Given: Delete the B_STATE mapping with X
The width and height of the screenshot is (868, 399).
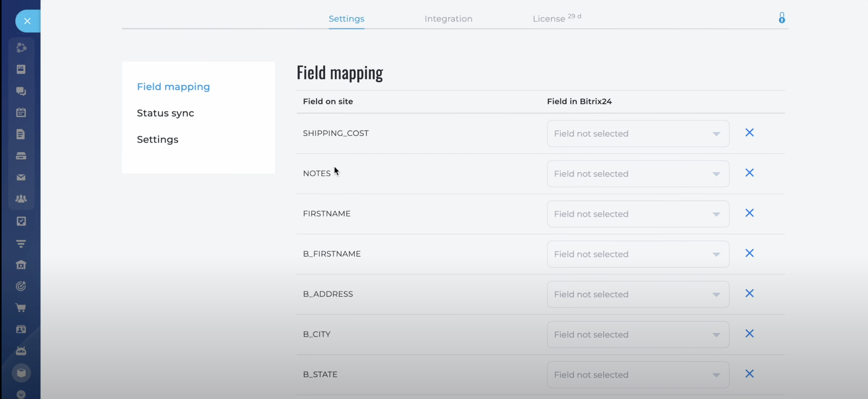Looking at the screenshot, I should [749, 374].
